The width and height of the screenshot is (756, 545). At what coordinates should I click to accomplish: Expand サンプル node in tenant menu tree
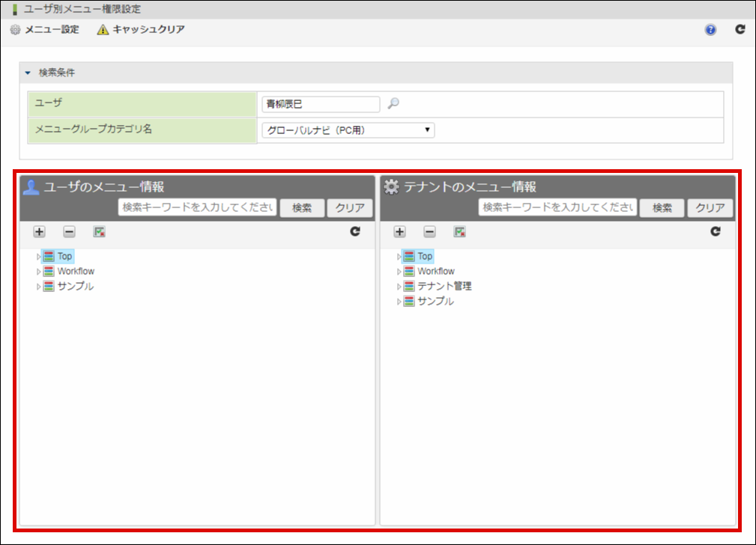(399, 302)
